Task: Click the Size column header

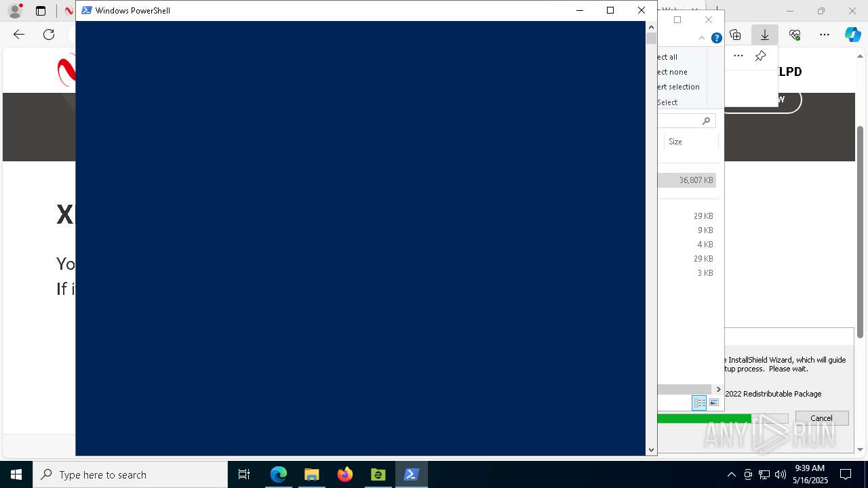Action: pyautogui.click(x=690, y=142)
